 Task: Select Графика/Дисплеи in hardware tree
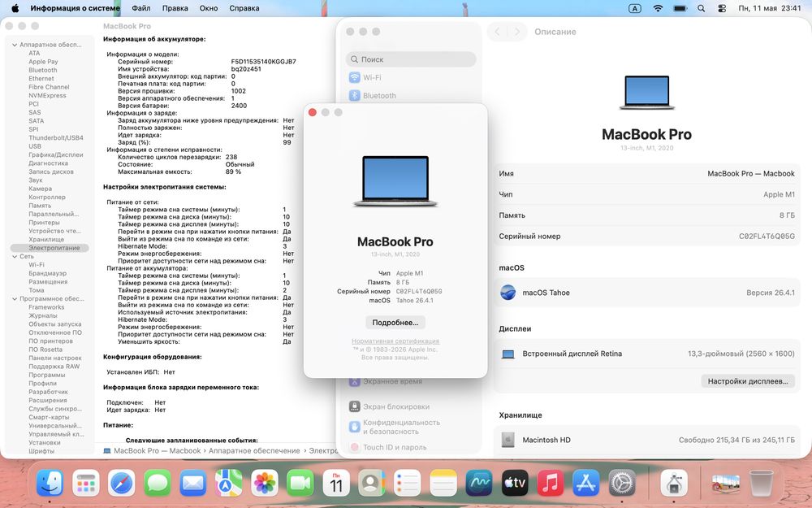tap(56, 155)
